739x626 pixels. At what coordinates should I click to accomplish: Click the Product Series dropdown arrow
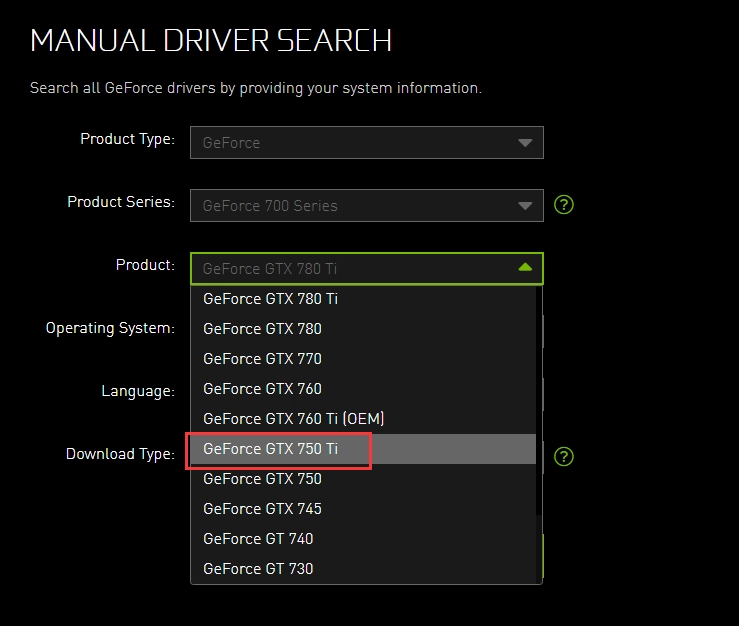(525, 206)
